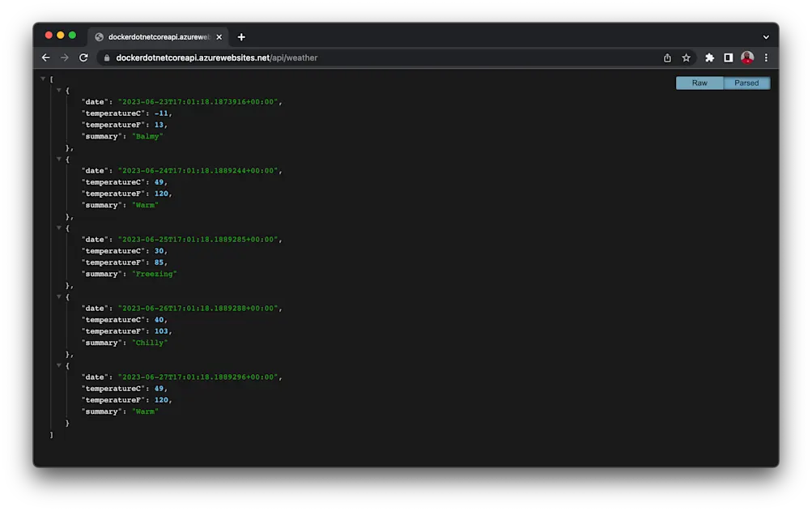
Task: View site security via the padlock icon
Action: [106, 57]
